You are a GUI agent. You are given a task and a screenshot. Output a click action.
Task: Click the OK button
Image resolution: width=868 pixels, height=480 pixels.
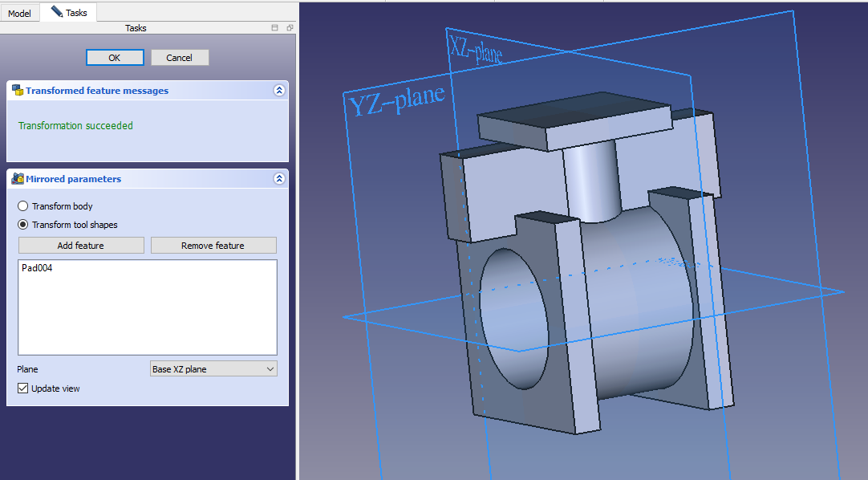[x=115, y=58]
